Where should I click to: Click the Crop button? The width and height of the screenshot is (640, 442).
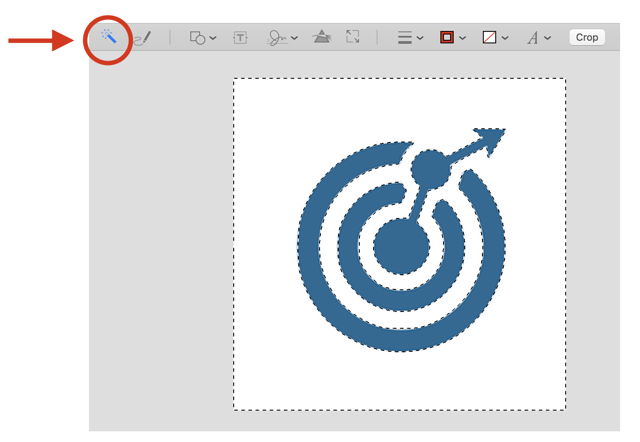[587, 37]
